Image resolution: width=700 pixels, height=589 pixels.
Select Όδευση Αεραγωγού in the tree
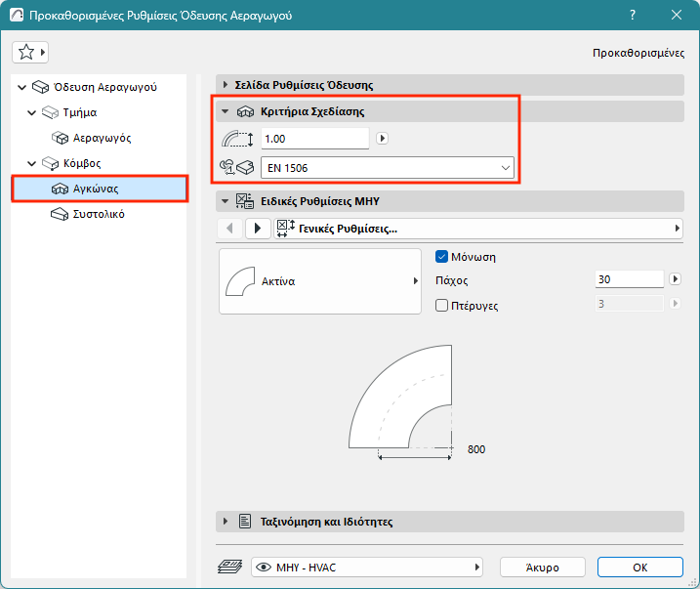(x=104, y=87)
